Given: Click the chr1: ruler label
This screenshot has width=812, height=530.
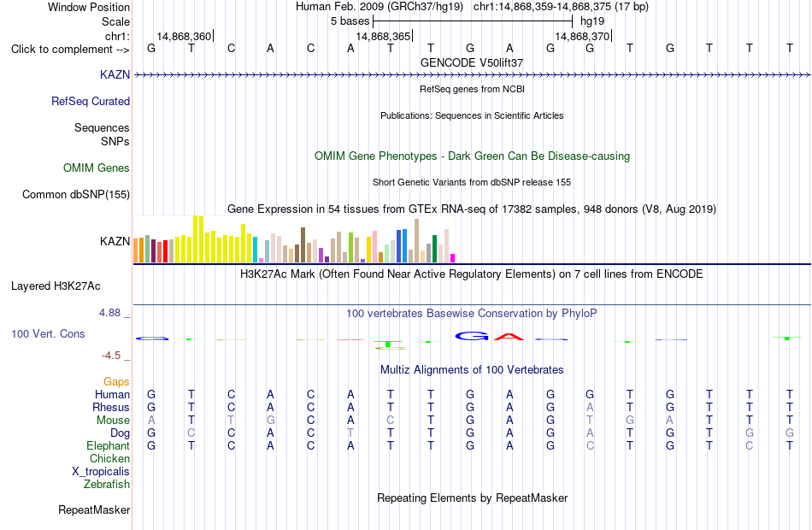Looking at the screenshot, I should pos(118,36).
